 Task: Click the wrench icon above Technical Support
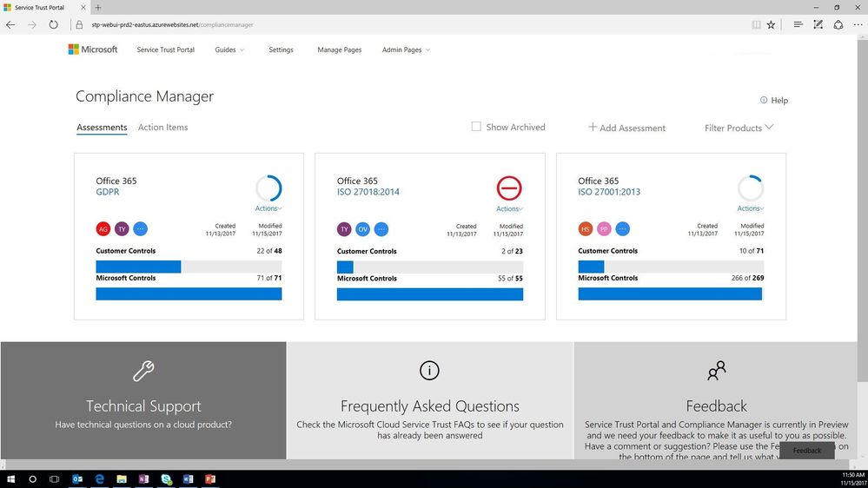tap(143, 371)
